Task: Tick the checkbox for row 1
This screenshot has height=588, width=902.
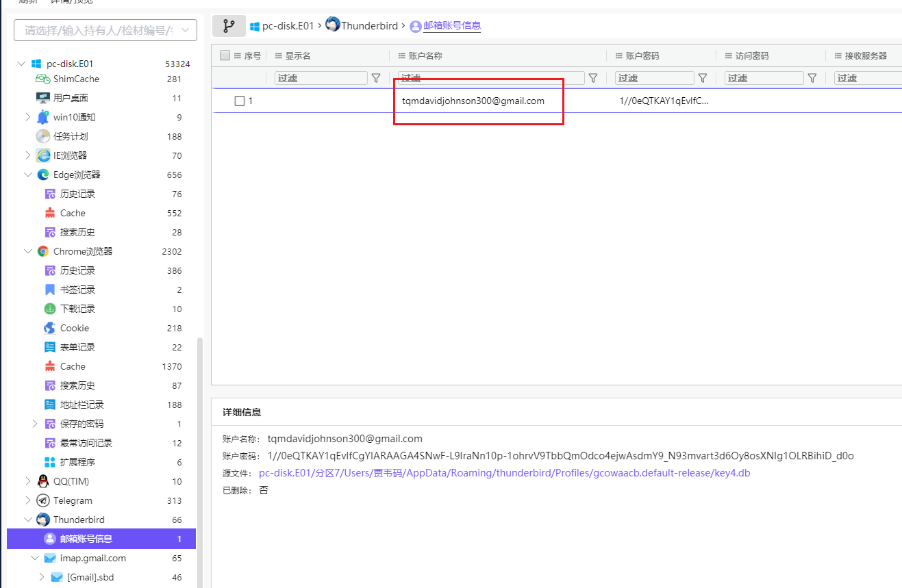Action: click(x=240, y=101)
